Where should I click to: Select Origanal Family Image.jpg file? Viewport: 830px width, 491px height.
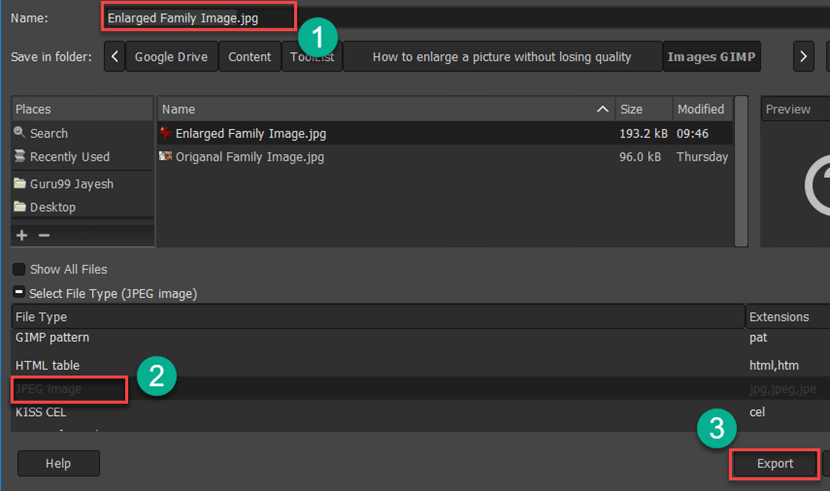(x=249, y=157)
